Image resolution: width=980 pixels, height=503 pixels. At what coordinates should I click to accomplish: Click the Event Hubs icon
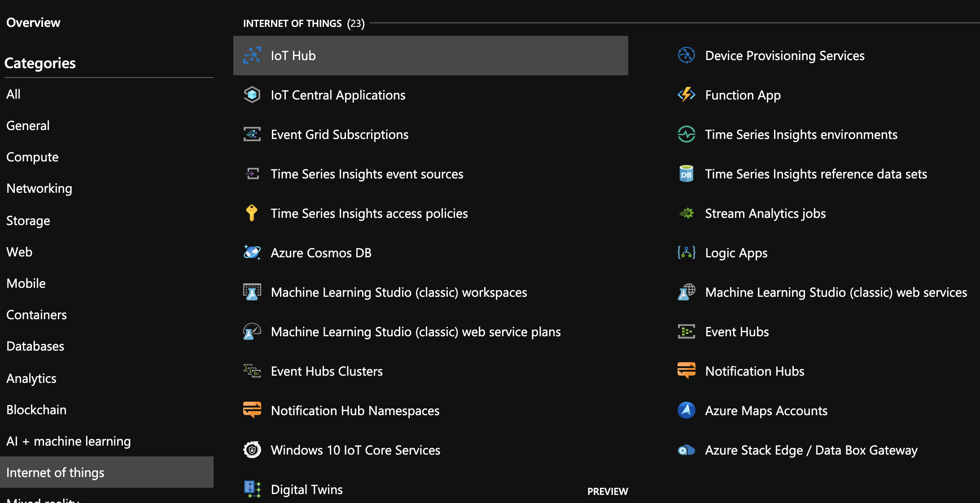[686, 331]
